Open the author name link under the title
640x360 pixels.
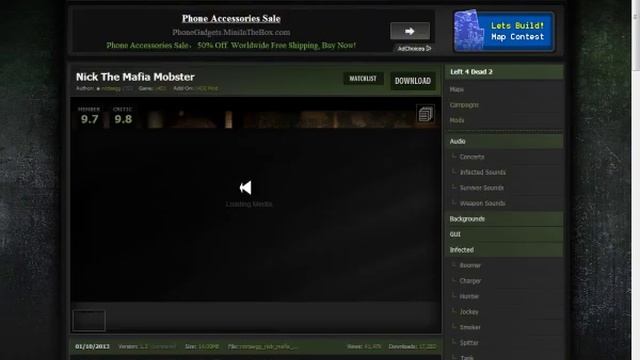pos(111,88)
